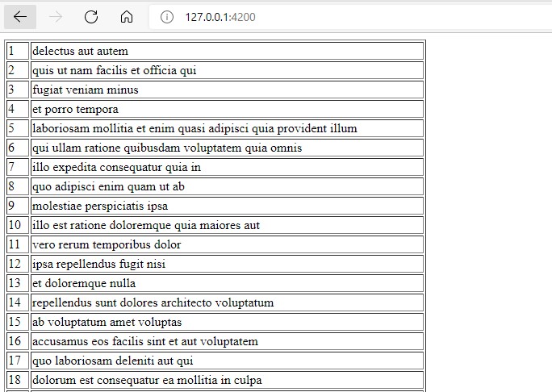Click the ID cell numbered 10

pyautogui.click(x=17, y=225)
